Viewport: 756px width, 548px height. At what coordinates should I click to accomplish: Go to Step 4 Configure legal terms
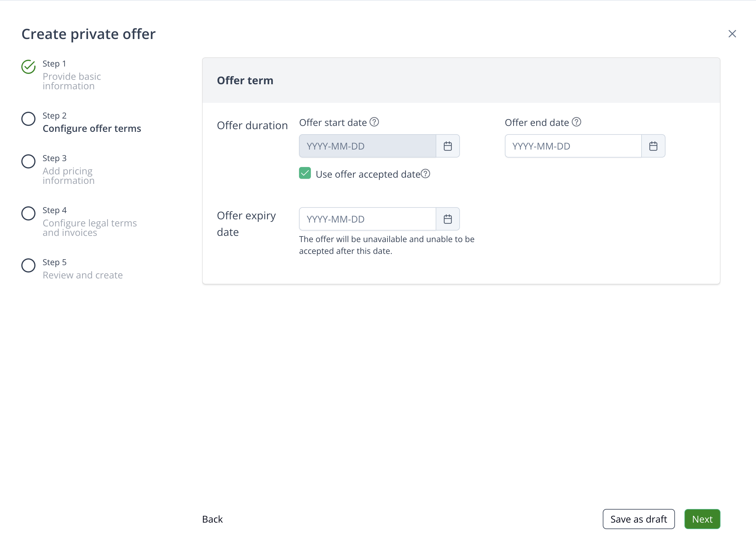(89, 227)
